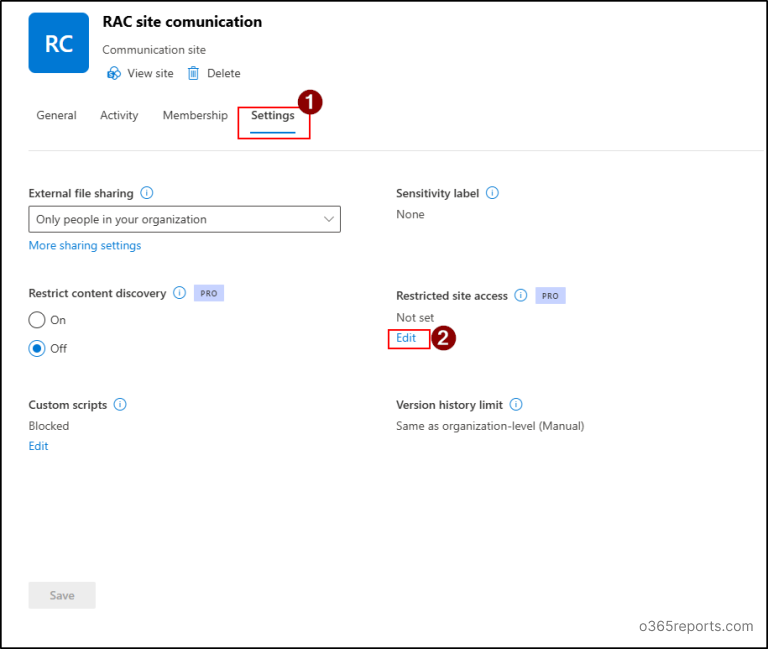768x649 pixels.
Task: Open the External file sharing dropdown
Action: 185,219
